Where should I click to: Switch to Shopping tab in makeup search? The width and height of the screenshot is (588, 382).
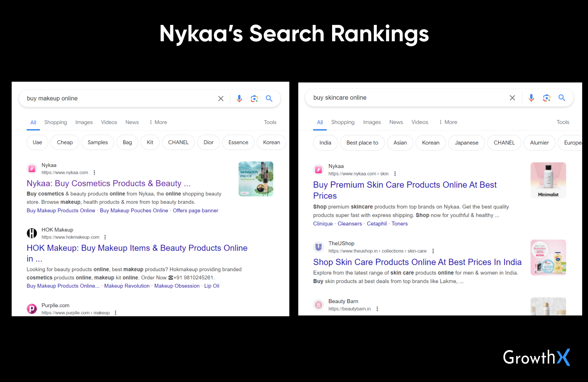coord(56,122)
